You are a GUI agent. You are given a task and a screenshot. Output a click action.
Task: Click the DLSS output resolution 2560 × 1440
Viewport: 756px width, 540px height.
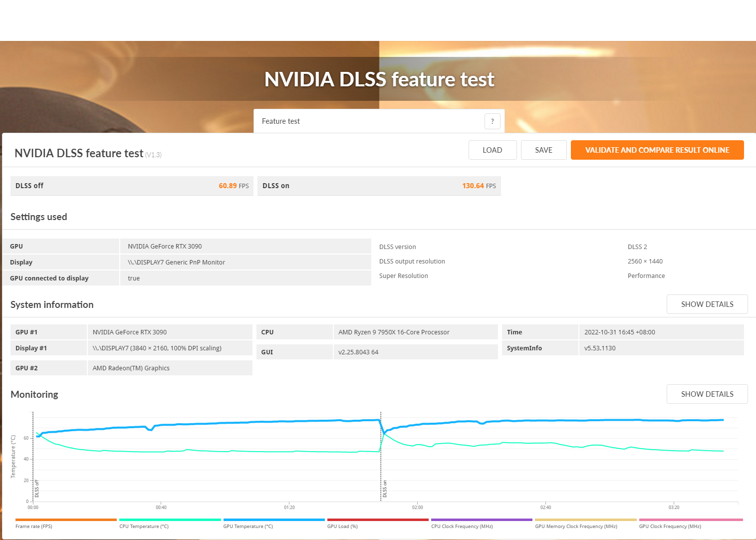pyautogui.click(x=645, y=262)
